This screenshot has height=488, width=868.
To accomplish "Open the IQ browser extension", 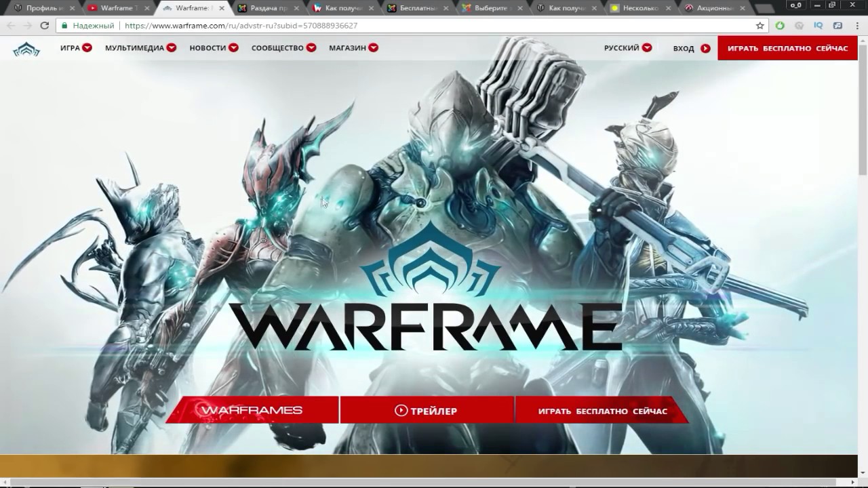I will coord(818,26).
